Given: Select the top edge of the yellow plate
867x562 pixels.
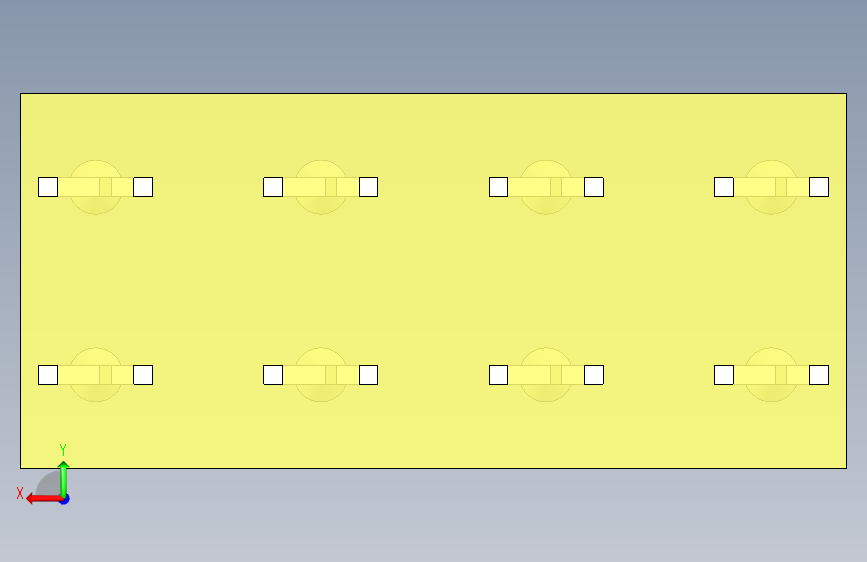Looking at the screenshot, I should pos(434,93).
